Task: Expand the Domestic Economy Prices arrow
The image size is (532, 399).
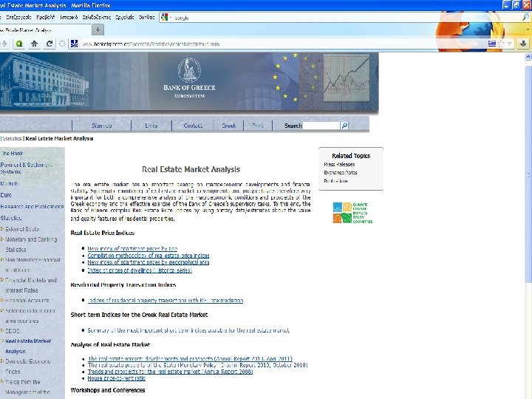Action: pos(2,361)
